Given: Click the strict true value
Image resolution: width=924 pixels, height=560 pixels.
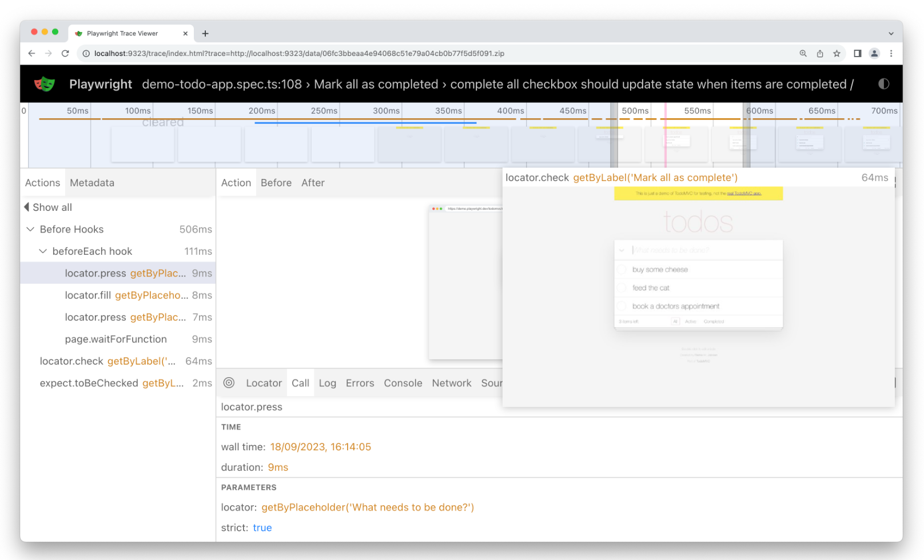Looking at the screenshot, I should (x=262, y=527).
